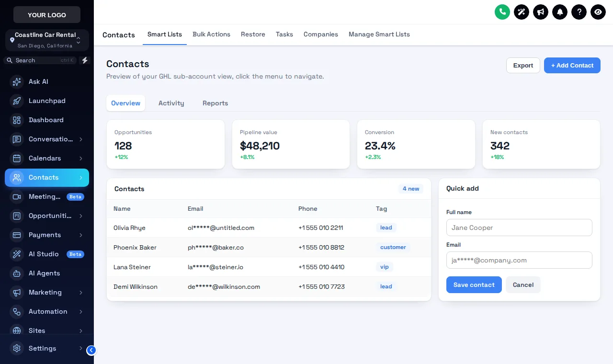613x364 pixels.
Task: Click the Export button
Action: pyautogui.click(x=523, y=66)
